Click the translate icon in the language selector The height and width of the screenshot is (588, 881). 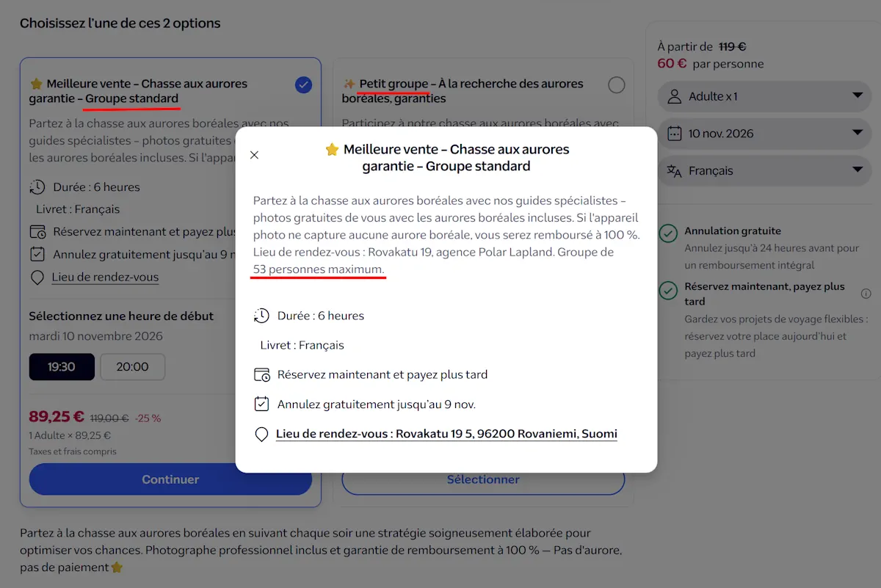(674, 171)
